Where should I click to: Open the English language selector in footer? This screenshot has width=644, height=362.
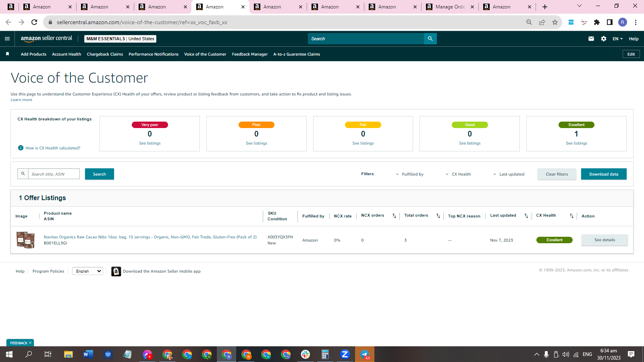(87, 271)
